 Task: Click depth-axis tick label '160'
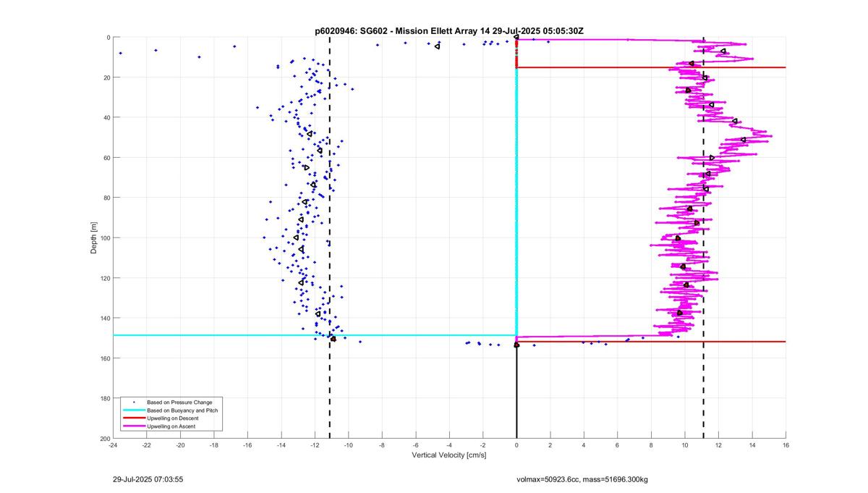pyautogui.click(x=105, y=358)
